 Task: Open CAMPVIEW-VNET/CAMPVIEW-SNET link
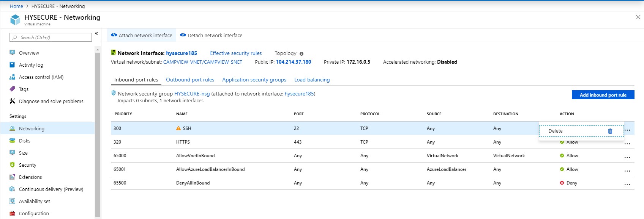[x=203, y=62]
